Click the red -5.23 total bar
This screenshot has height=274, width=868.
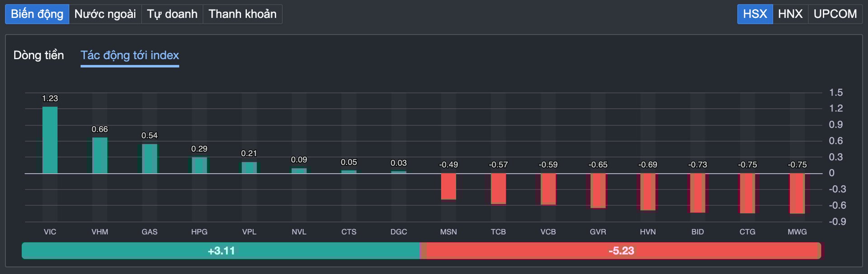[x=621, y=251]
